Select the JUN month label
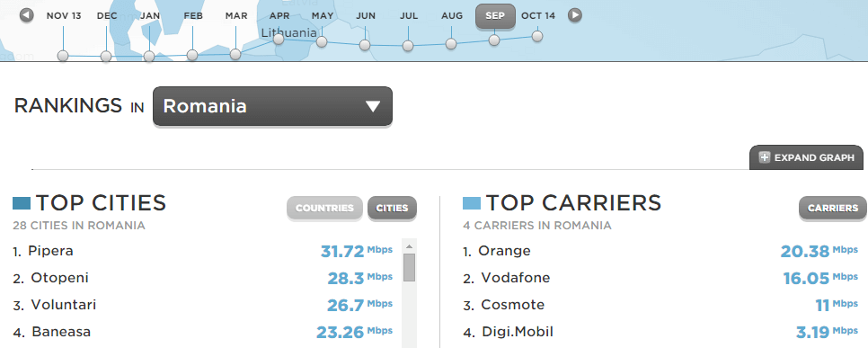The height and width of the screenshot is (348, 868). [366, 15]
